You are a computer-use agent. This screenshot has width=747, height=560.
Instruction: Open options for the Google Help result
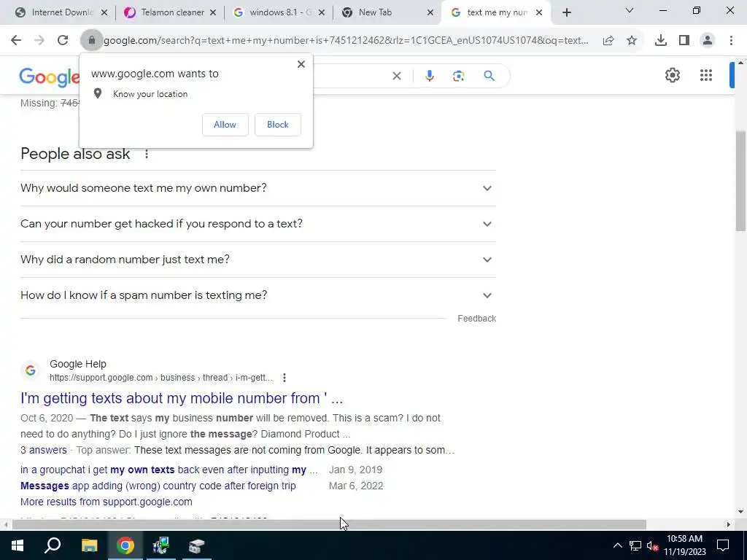[285, 378]
